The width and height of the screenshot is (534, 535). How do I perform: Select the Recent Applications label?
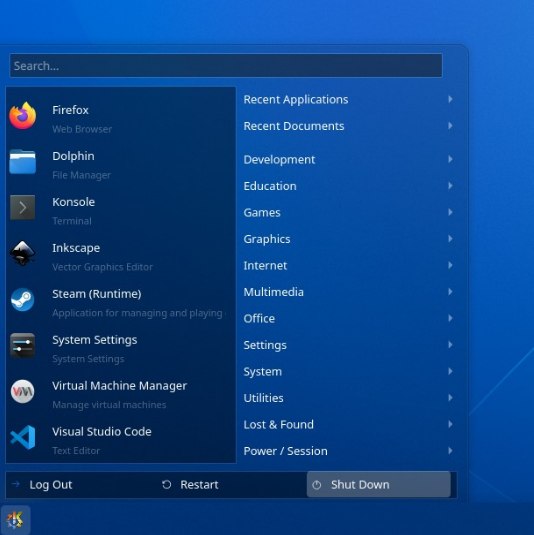coord(296,100)
